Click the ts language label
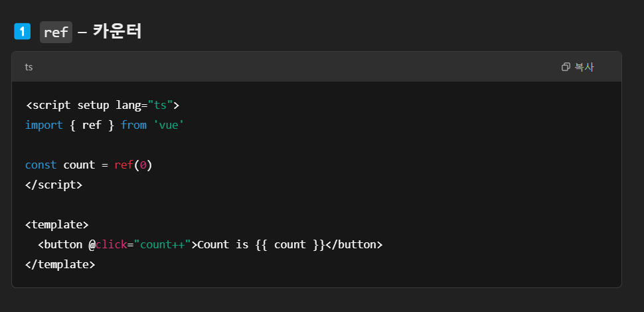The image size is (644, 312). click(29, 67)
